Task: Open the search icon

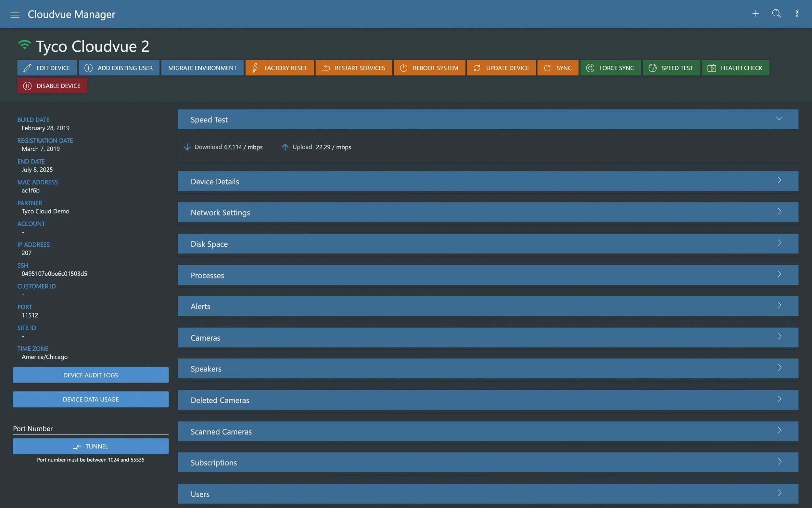Action: pos(776,14)
